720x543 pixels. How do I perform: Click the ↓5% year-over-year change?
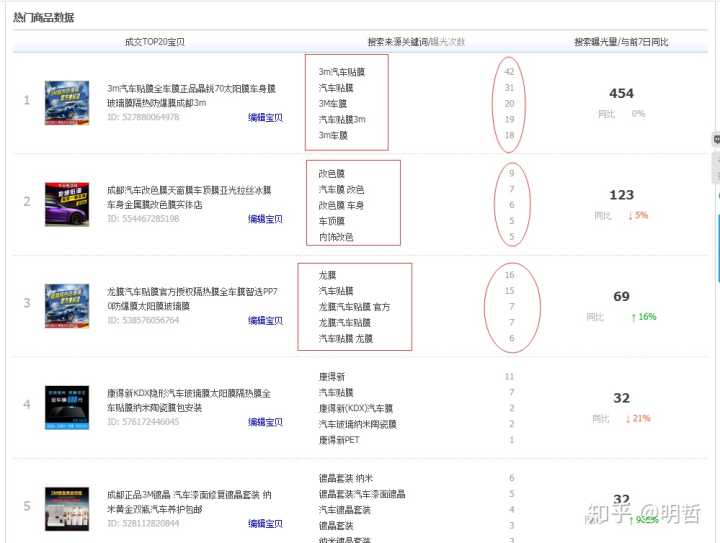pyautogui.click(x=638, y=215)
